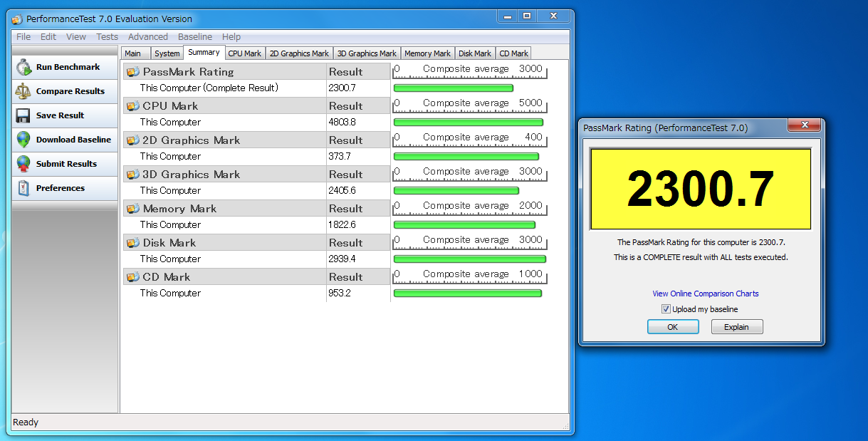Click the CD Mark result value 953.2
Screen dimensions: 868x441
click(x=340, y=293)
